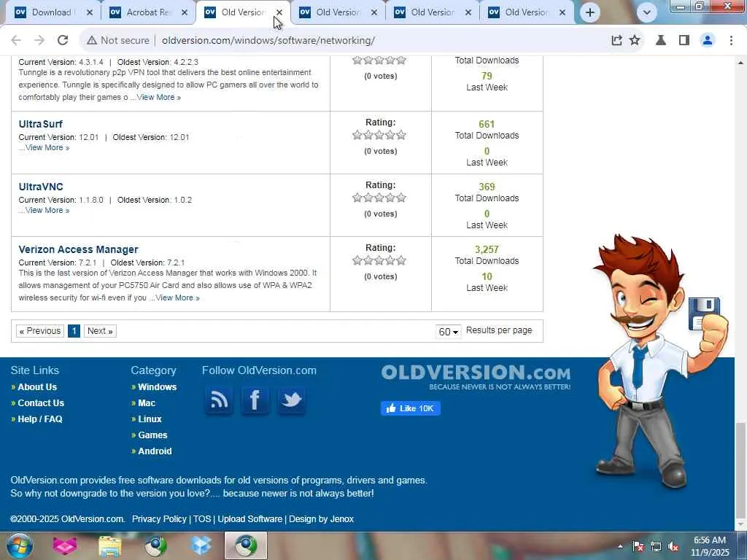Open the user profile avatar

coord(708,41)
